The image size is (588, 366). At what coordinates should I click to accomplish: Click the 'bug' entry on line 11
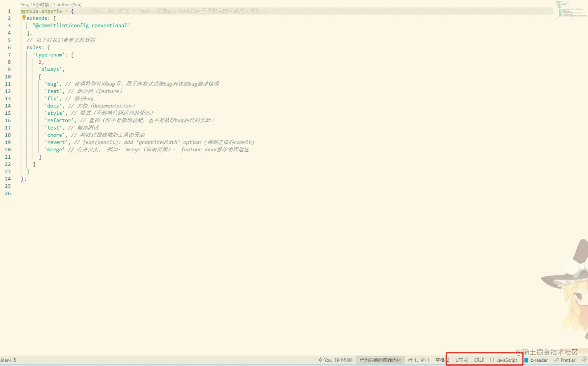pyautogui.click(x=52, y=84)
